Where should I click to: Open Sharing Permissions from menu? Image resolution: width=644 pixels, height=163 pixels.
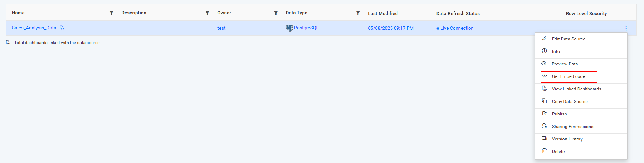(581, 127)
